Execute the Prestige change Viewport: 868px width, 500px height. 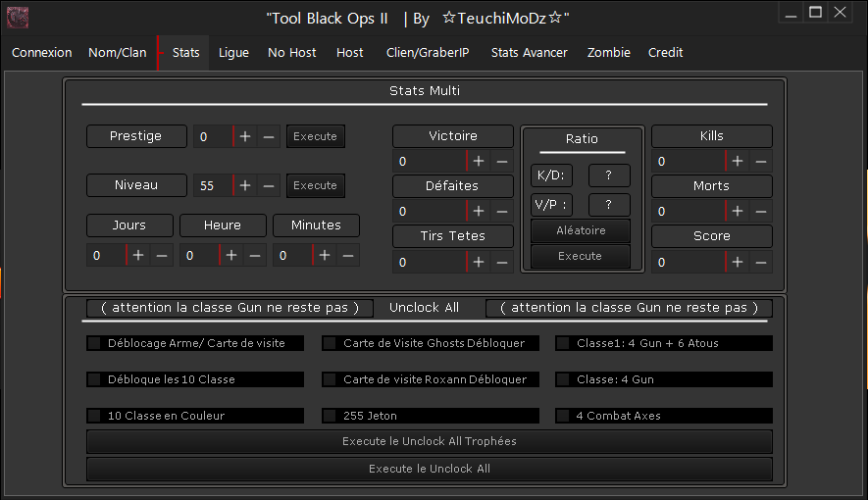click(x=316, y=136)
